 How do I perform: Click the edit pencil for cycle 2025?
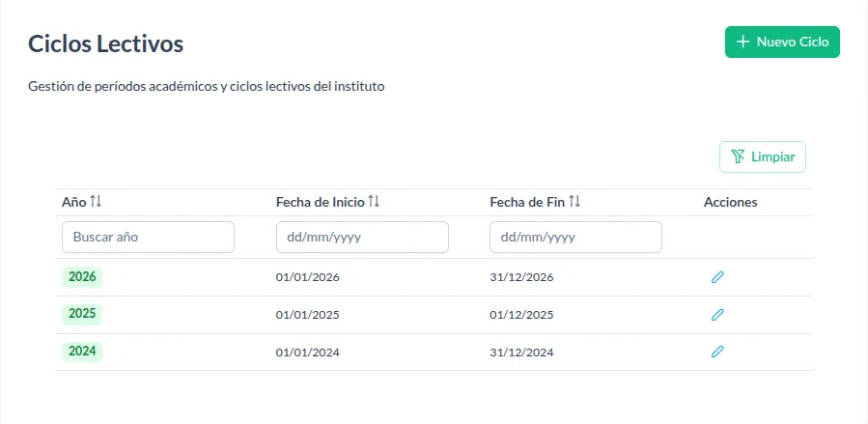717,315
